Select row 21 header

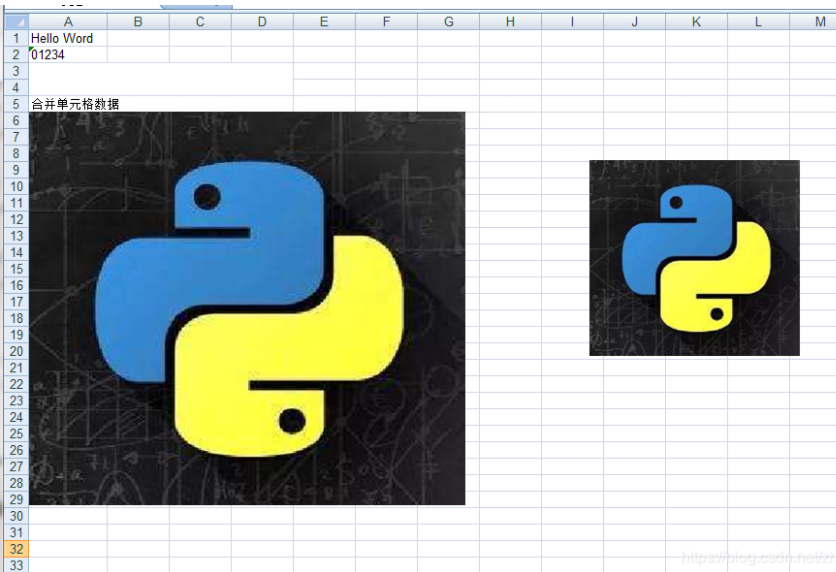[17, 368]
